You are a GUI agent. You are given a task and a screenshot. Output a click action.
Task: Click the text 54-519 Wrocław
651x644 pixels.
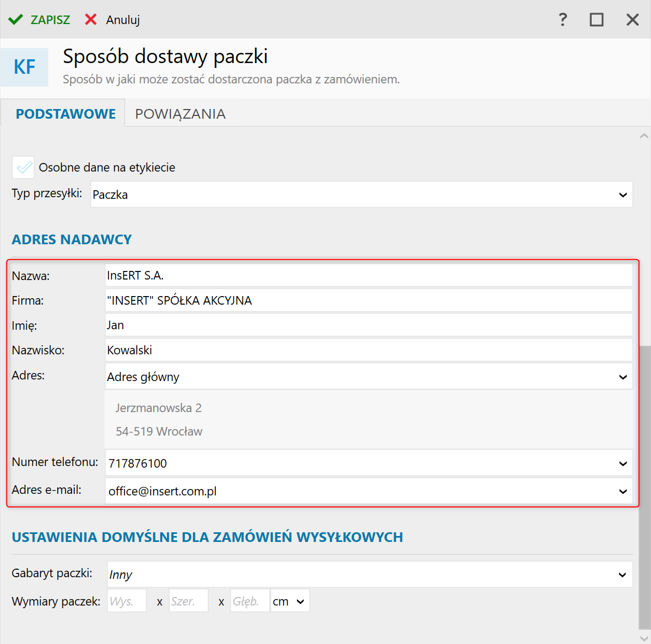coord(159,431)
